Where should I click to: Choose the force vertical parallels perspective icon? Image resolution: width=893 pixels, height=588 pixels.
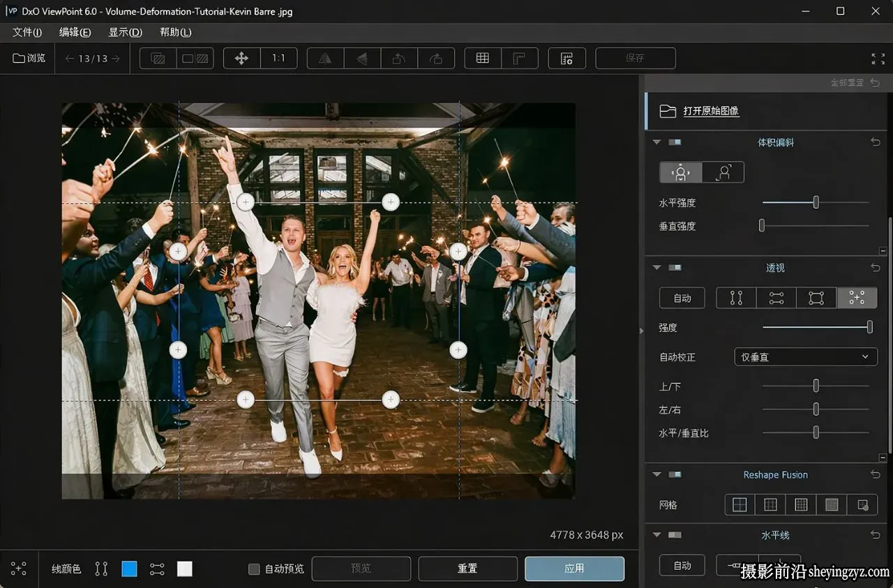point(736,298)
